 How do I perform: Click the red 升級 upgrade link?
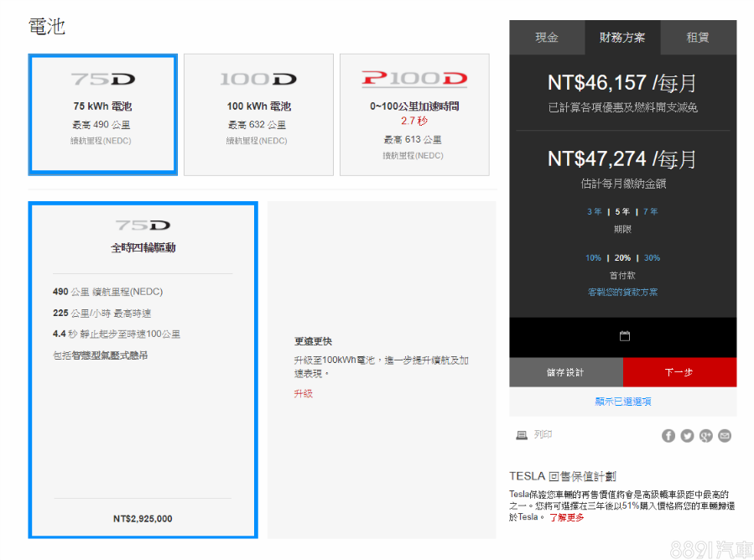coord(304,394)
